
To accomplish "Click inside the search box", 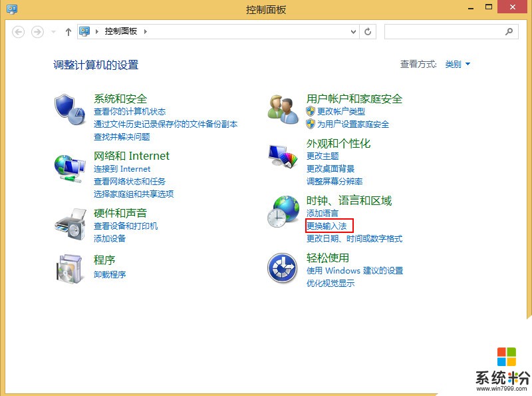I will [x=452, y=31].
